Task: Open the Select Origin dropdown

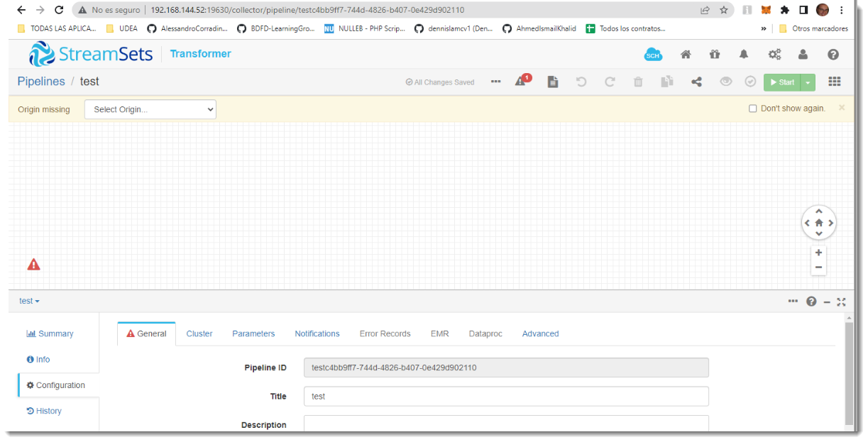Action: tap(150, 109)
